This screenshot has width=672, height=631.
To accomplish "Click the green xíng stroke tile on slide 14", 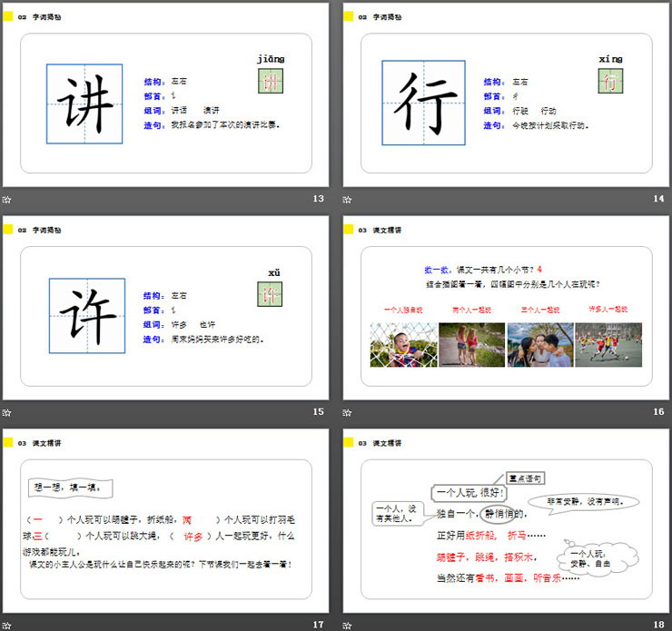I will 610,82.
